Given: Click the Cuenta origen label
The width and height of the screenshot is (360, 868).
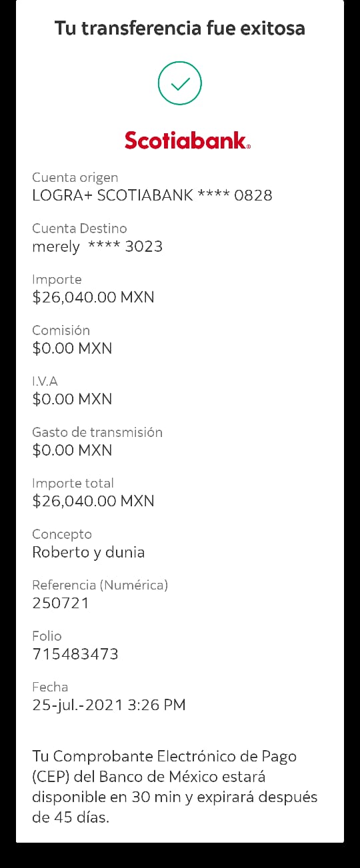Looking at the screenshot, I should tap(75, 178).
